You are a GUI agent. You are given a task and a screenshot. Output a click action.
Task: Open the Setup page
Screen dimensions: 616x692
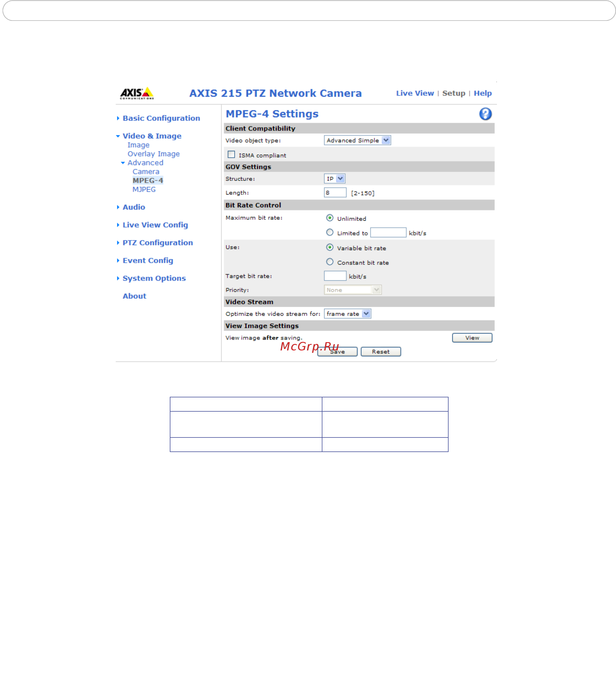454,93
